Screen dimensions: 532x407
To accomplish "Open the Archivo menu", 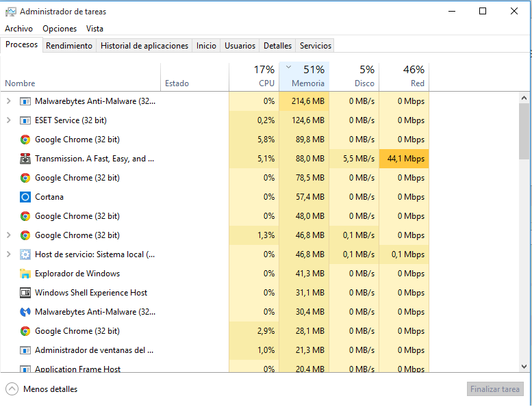I will [x=18, y=29].
